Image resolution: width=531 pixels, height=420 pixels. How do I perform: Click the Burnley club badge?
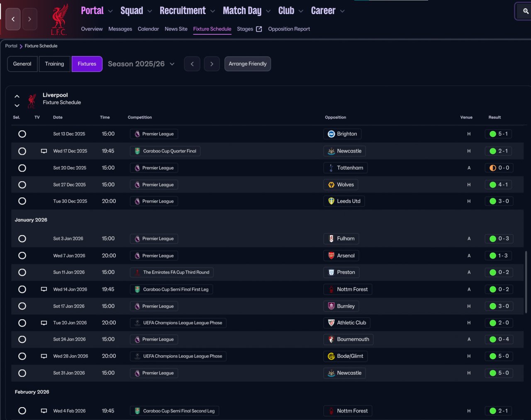point(331,306)
